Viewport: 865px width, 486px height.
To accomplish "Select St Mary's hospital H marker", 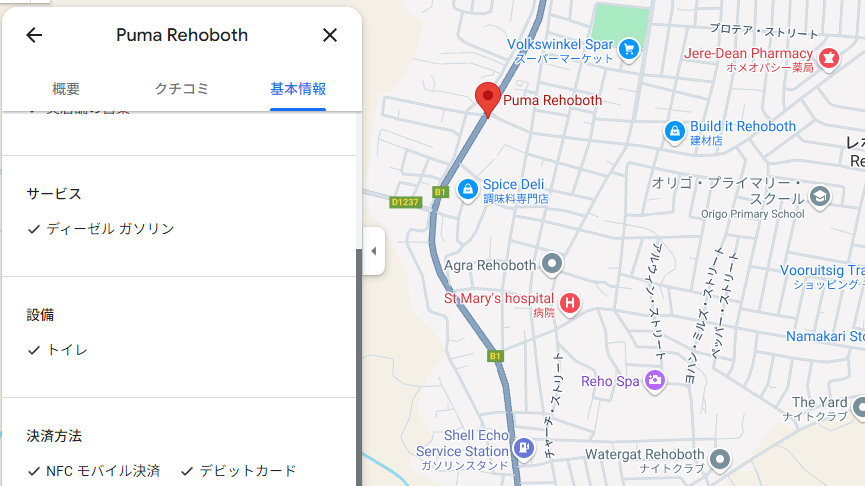I will (570, 303).
